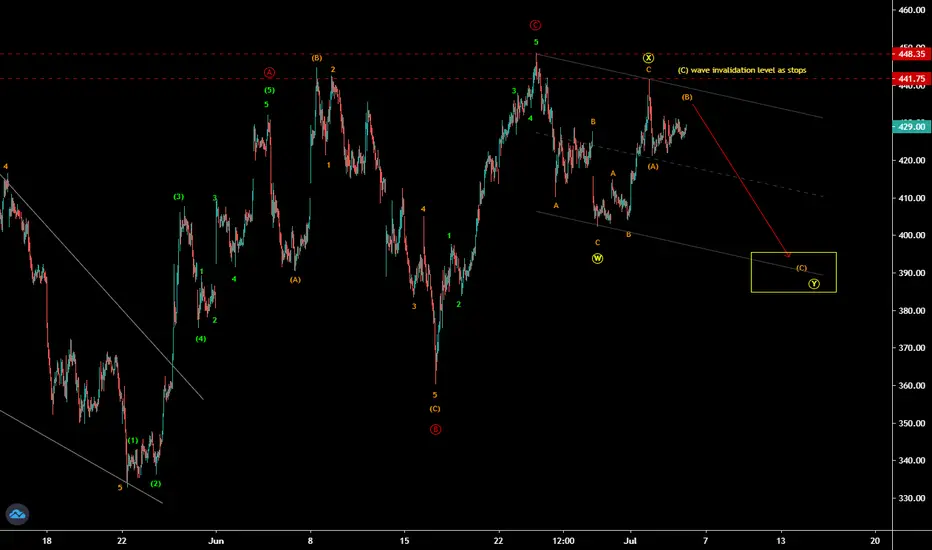Select the red circled A wave label
Screen dimensions: 932x550
coord(269,73)
